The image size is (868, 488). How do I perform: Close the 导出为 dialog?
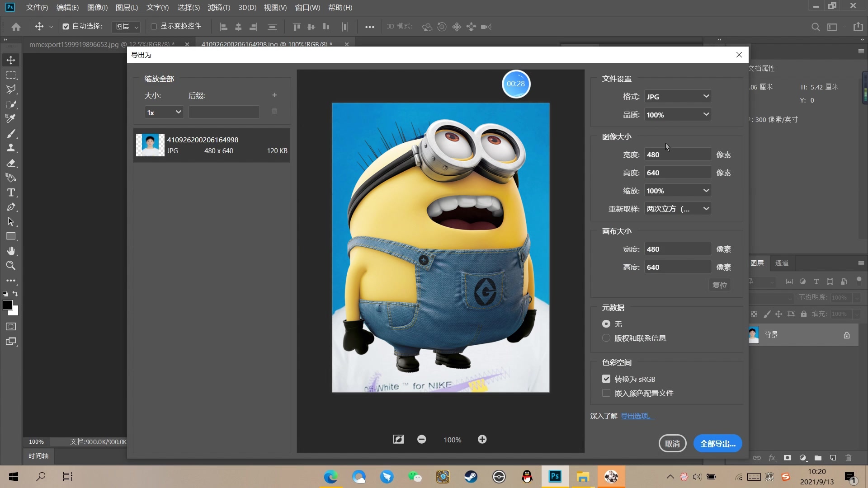click(739, 55)
